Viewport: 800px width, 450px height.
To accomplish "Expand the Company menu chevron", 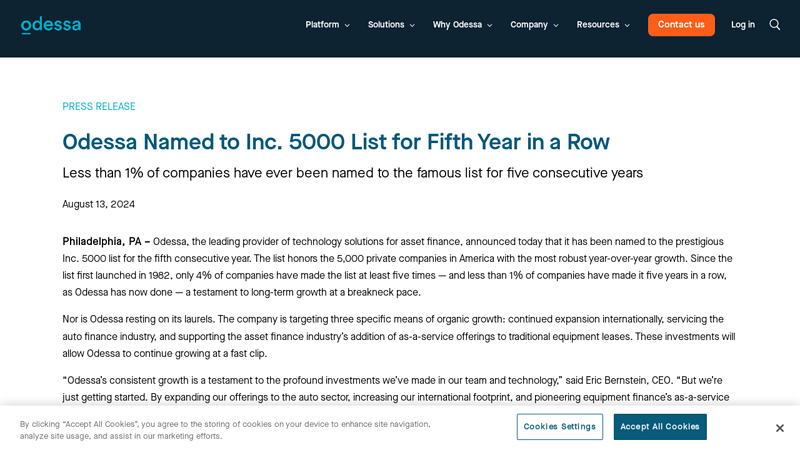I will pos(556,26).
